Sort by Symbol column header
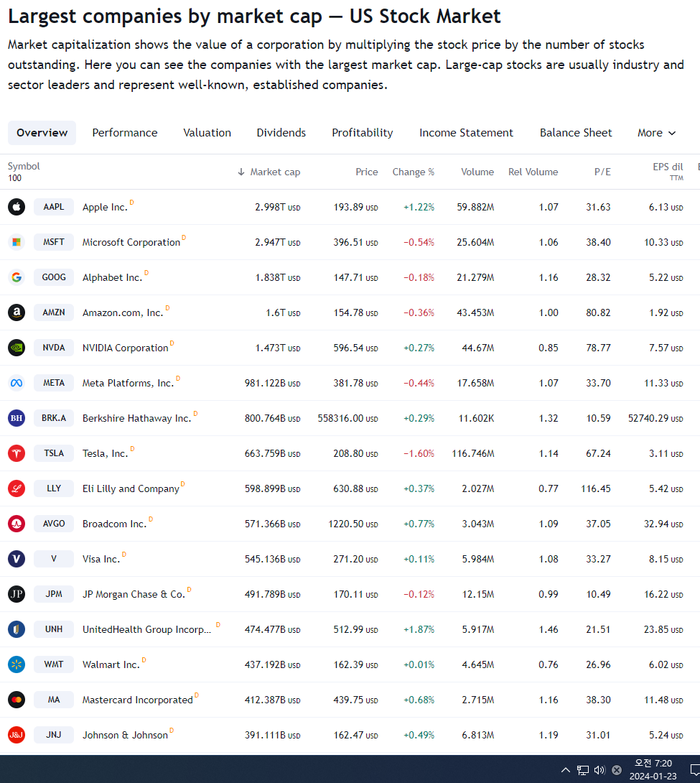The width and height of the screenshot is (700, 783). [24, 166]
